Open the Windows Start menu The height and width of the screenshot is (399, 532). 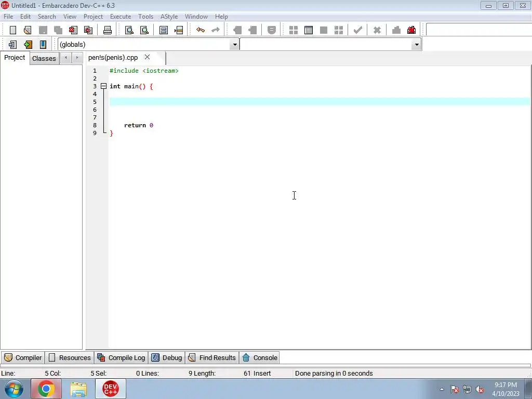14,389
